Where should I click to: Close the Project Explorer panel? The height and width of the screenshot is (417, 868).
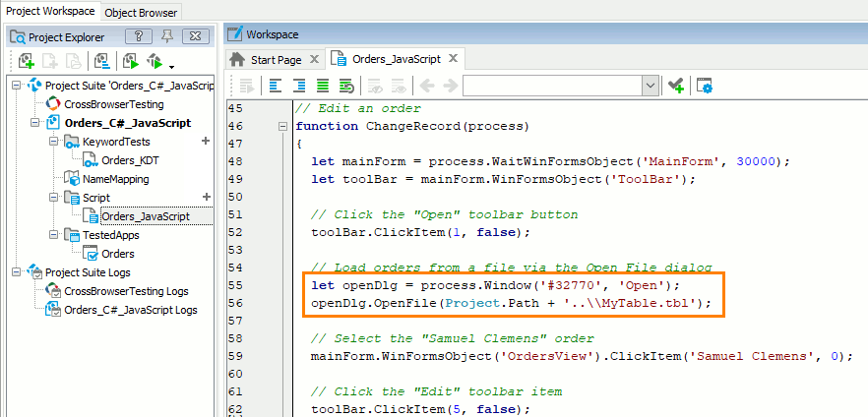coord(196,36)
